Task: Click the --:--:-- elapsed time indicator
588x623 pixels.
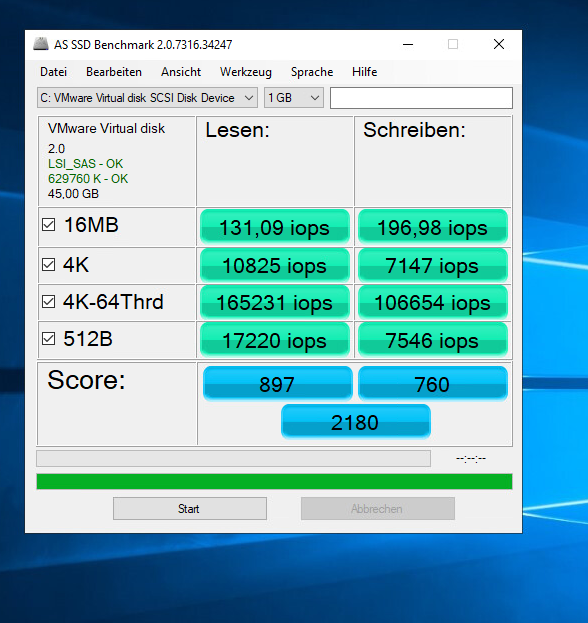Action: pos(471,459)
